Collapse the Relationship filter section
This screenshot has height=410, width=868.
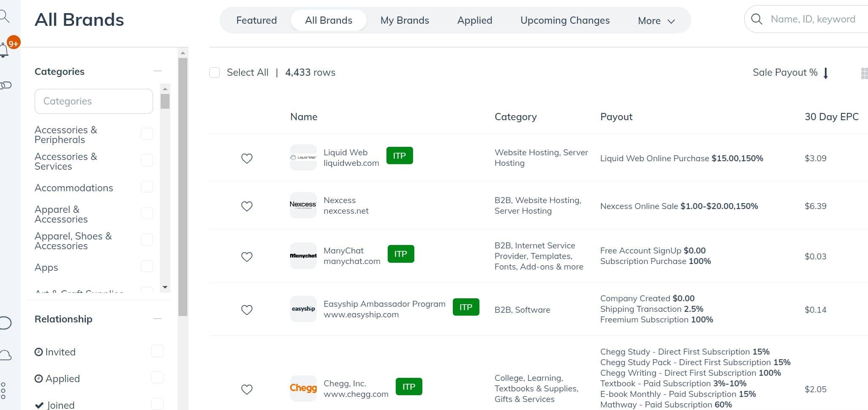coord(158,319)
